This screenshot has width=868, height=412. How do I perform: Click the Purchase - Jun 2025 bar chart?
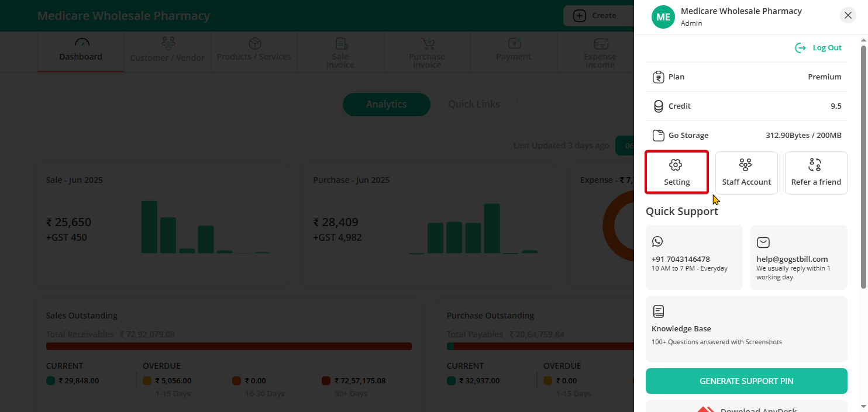point(473,228)
